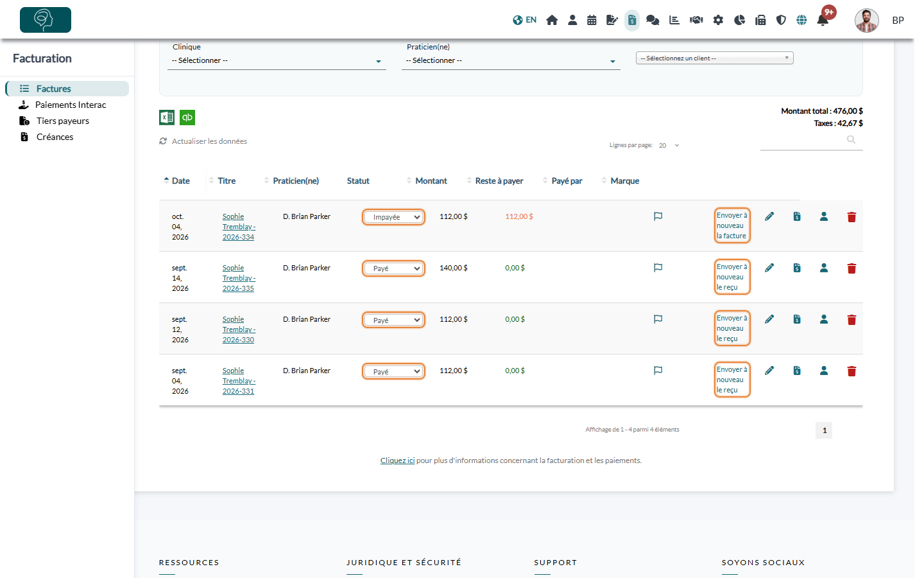Viewport: 924px width, 578px height.
Task: Open Tiers payeurs in sidebar
Action: click(62, 121)
